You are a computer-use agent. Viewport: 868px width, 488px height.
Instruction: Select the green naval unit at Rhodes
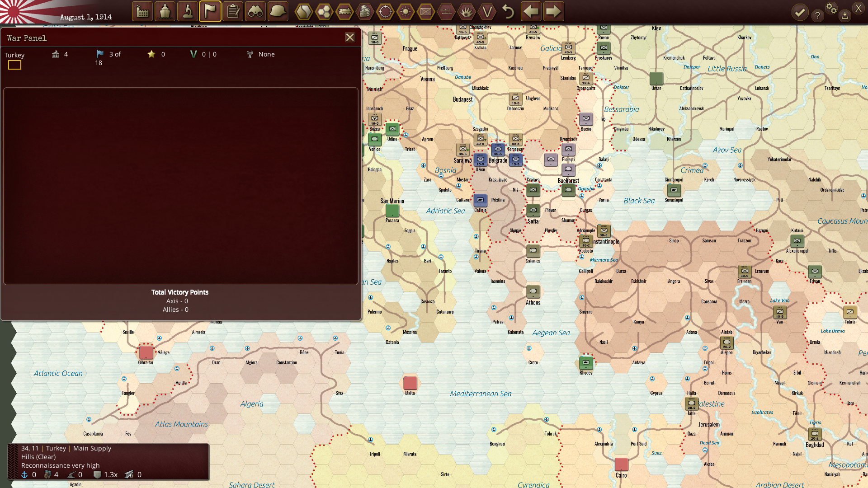(x=586, y=362)
